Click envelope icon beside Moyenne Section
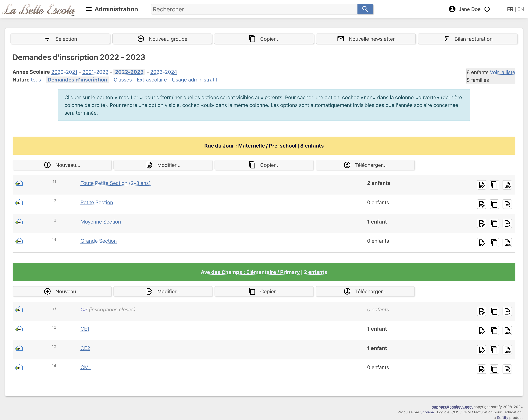Viewport: 528px width, 420px height. [x=19, y=222]
